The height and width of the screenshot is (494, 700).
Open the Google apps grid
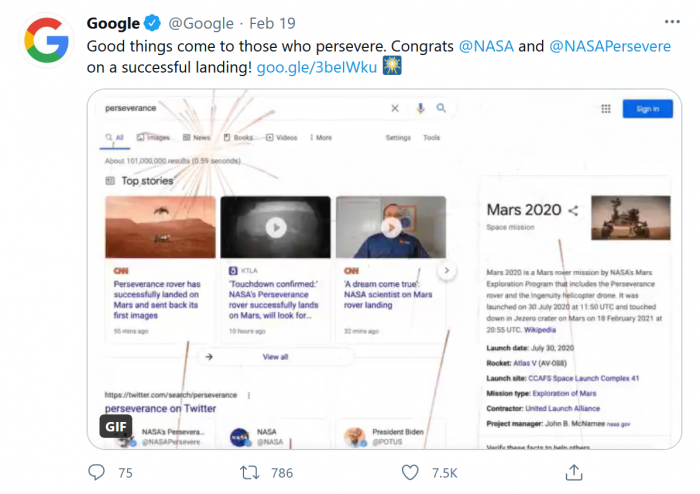606,109
